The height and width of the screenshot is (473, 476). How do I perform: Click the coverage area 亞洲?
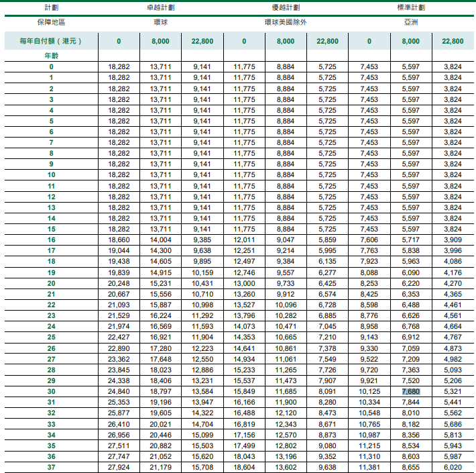click(x=411, y=22)
